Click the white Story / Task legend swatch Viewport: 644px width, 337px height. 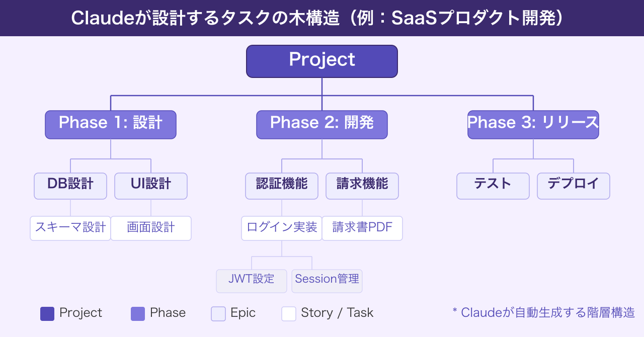click(289, 313)
